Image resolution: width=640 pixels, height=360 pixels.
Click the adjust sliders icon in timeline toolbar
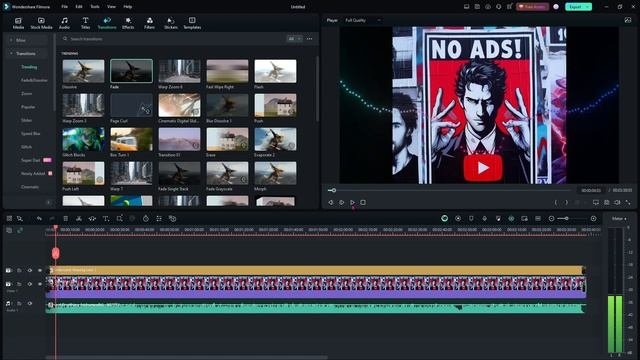click(x=159, y=219)
